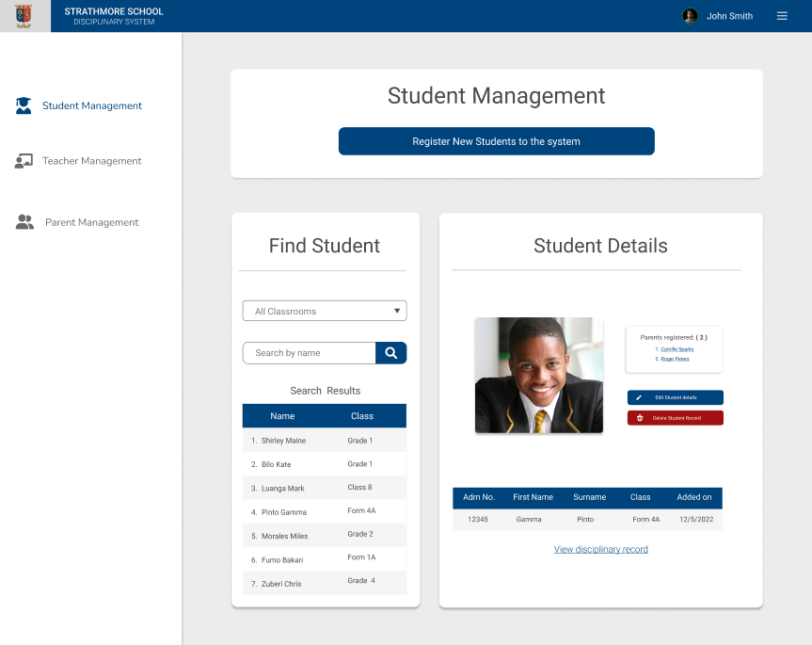The width and height of the screenshot is (812, 645).
Task: Click Register New Students to the system
Action: [x=496, y=140]
